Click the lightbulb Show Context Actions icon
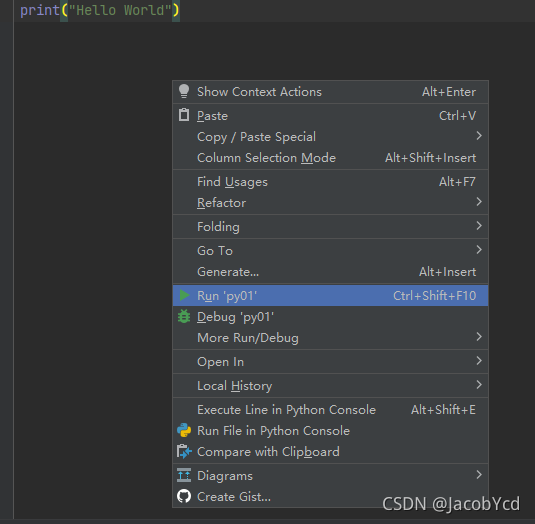Viewport: 535px width, 524px height. point(184,91)
